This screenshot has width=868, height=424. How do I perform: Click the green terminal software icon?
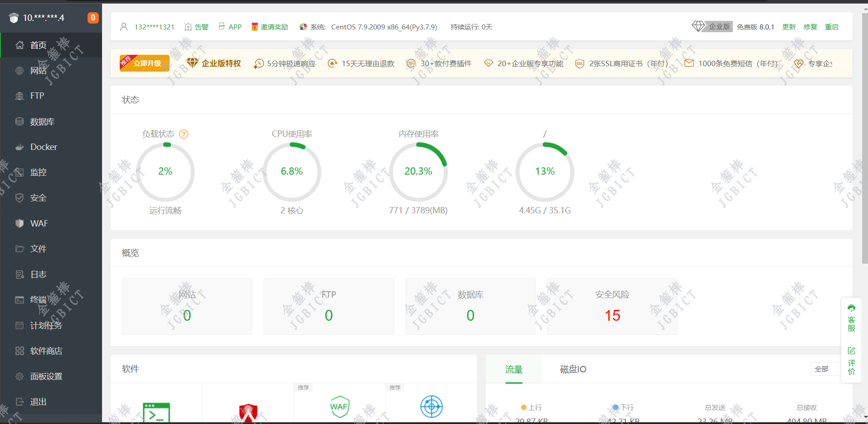point(156,412)
